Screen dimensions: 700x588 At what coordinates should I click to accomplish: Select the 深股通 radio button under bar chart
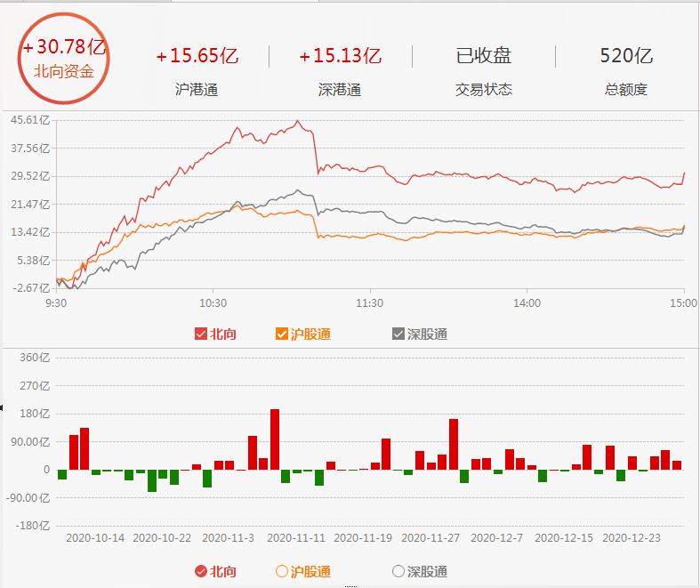click(x=398, y=571)
